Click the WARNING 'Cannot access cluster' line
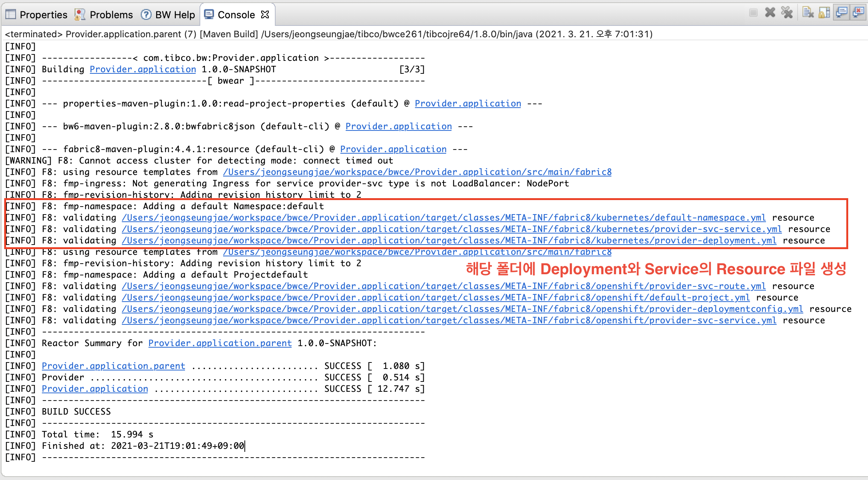 coord(199,161)
